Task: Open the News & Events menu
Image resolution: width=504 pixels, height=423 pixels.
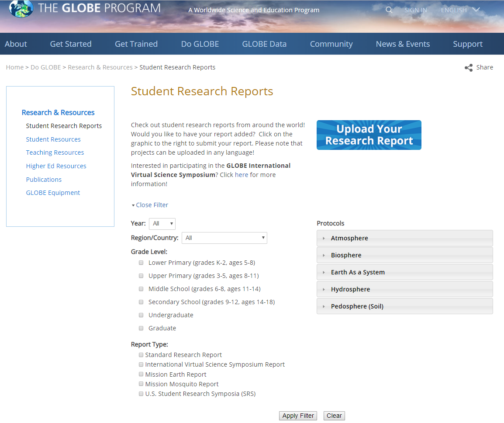Action: tap(403, 44)
